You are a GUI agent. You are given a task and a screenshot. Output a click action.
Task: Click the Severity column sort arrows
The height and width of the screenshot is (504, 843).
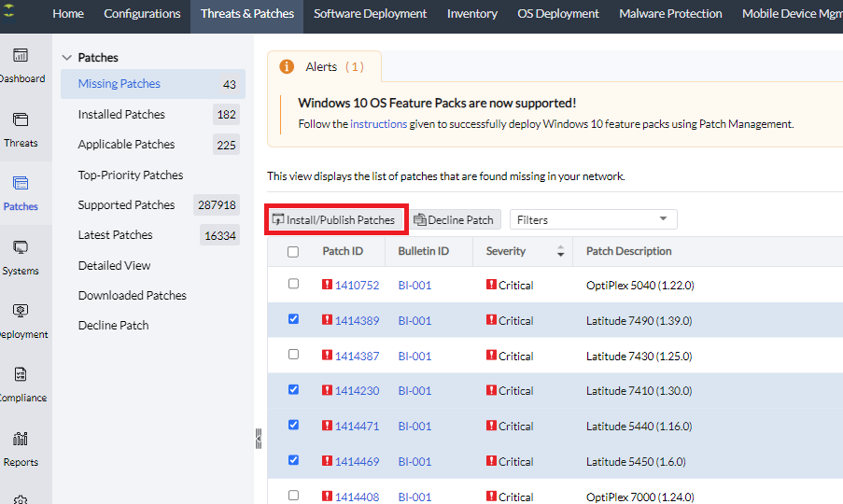coord(560,252)
